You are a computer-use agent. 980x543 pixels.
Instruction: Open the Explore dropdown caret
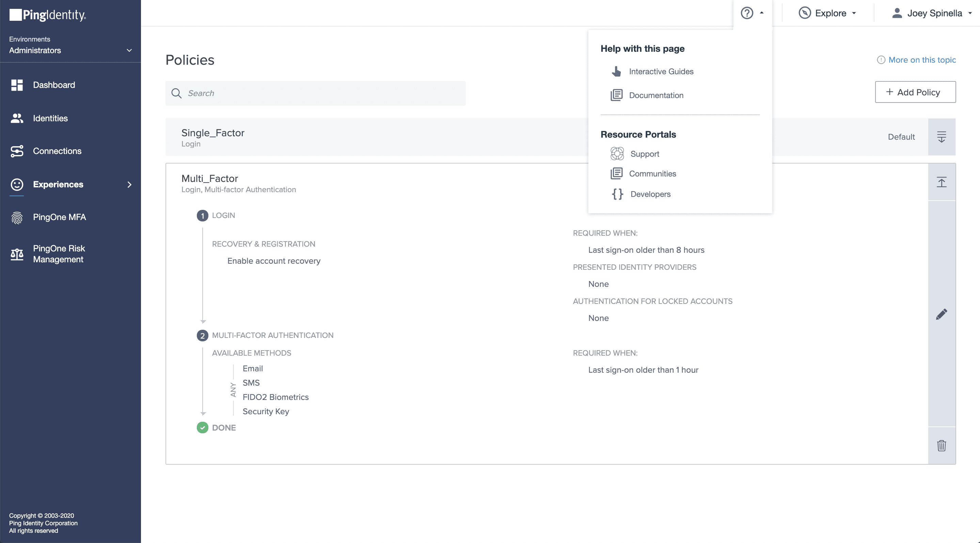tap(854, 13)
